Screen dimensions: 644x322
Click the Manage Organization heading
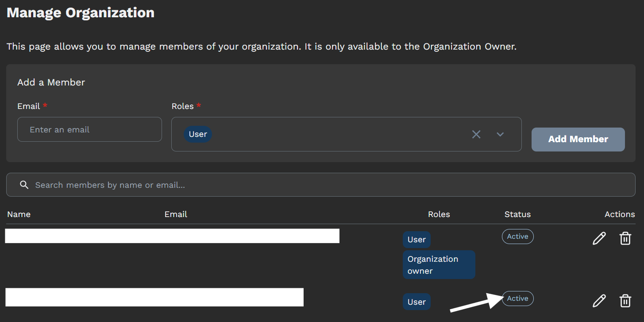81,12
